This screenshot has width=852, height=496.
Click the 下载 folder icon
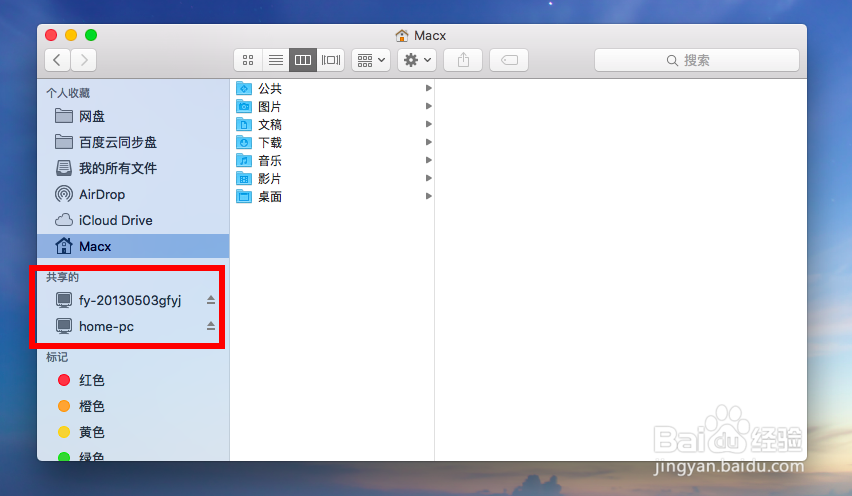click(x=244, y=142)
